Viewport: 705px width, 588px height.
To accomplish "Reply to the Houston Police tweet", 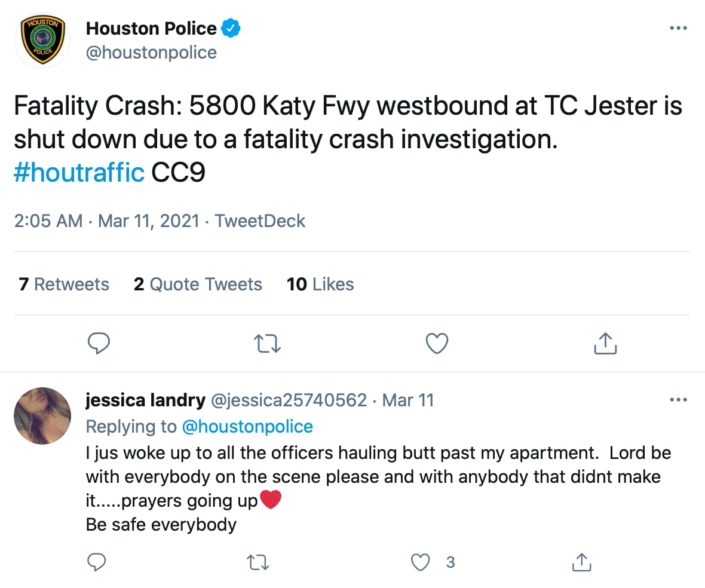I will (99, 343).
